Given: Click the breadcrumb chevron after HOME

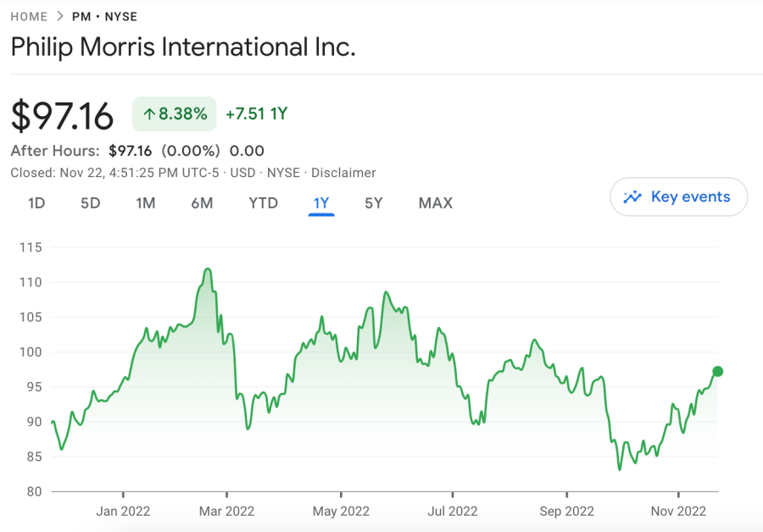Looking at the screenshot, I should click(60, 16).
